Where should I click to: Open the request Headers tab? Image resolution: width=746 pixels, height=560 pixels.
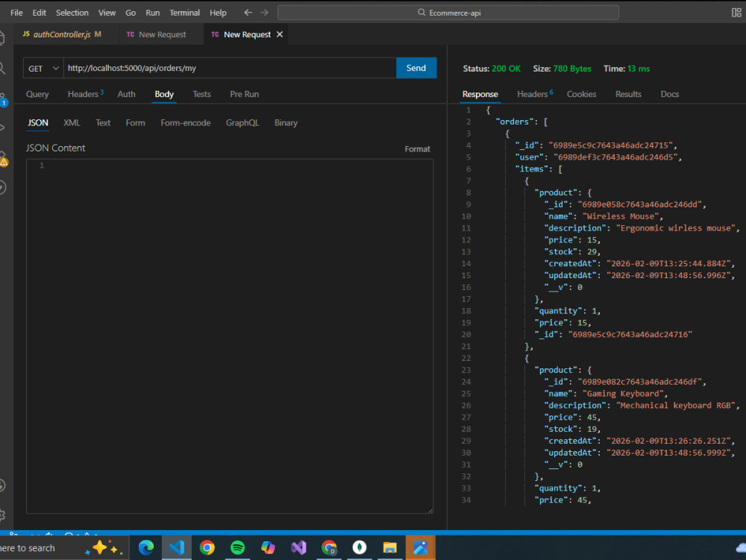[x=85, y=94]
